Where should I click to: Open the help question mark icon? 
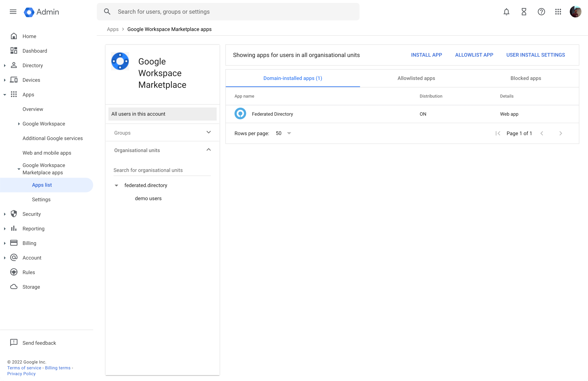tap(541, 12)
